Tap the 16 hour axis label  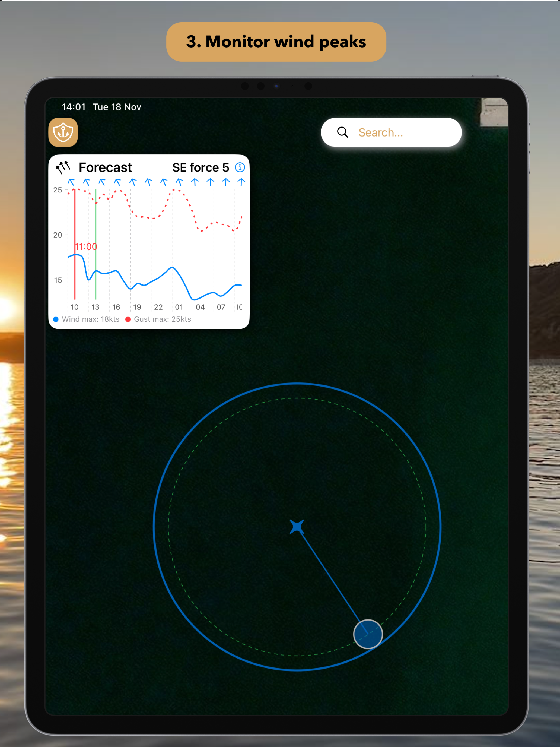click(x=116, y=307)
